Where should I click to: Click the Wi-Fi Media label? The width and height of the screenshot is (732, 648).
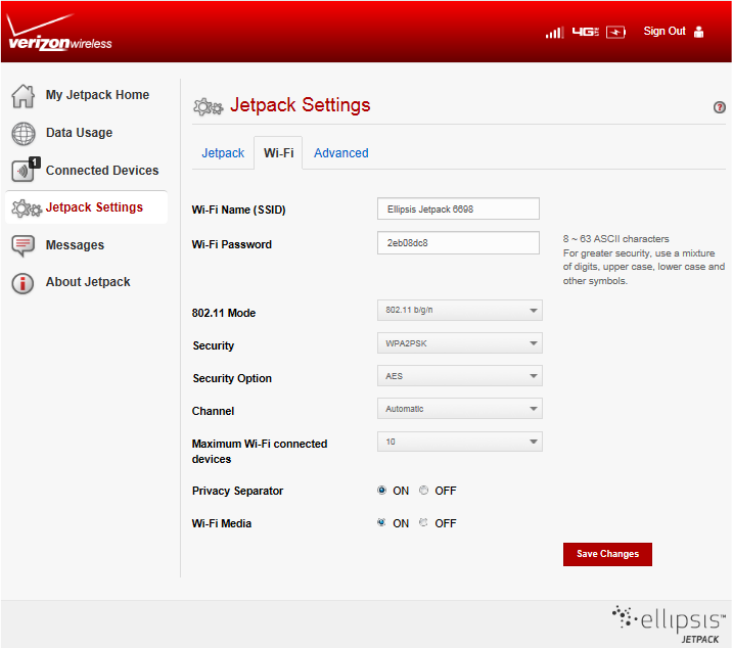tap(221, 523)
